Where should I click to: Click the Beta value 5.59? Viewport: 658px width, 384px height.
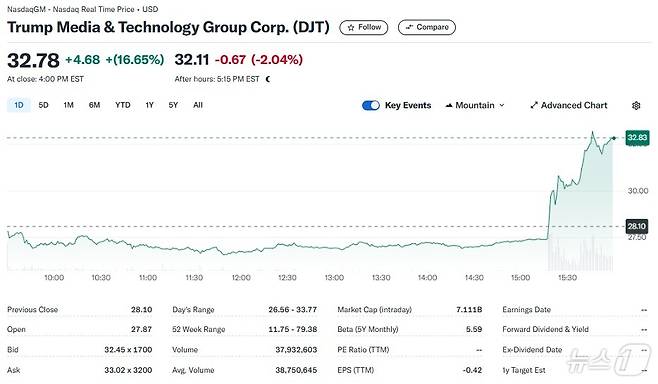[x=474, y=329]
